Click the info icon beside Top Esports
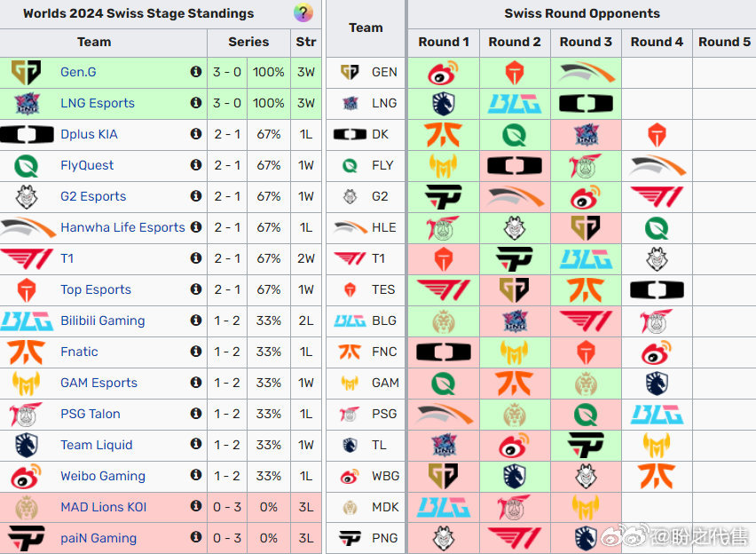 pos(196,289)
